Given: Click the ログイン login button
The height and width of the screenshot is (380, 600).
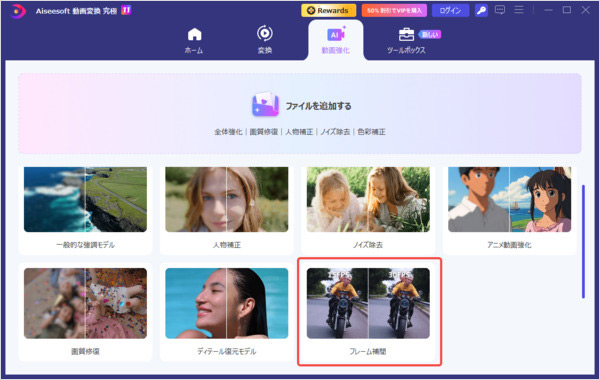Looking at the screenshot, I should pyautogui.click(x=450, y=11).
